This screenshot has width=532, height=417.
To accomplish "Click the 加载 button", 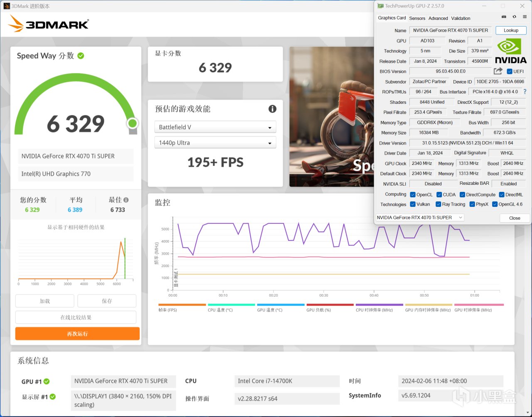I will point(45,301).
